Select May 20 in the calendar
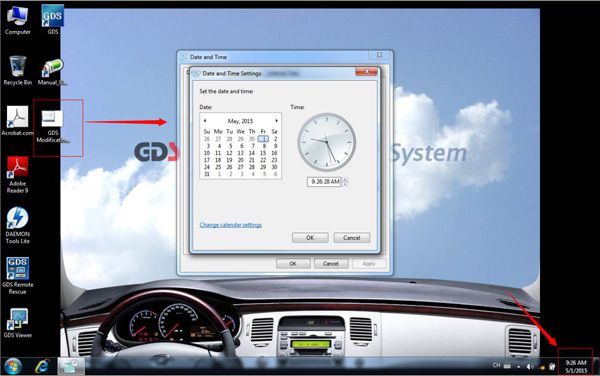This screenshot has height=376, width=600. click(241, 160)
